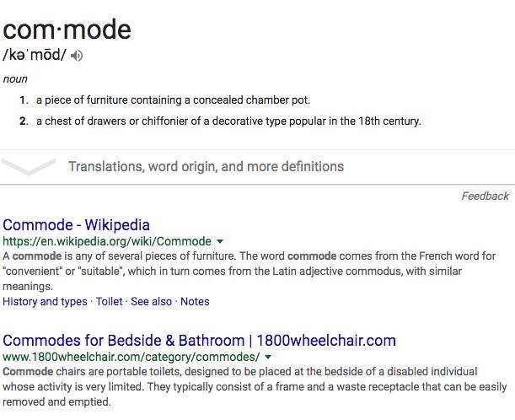The image size is (515, 420).
Task: Play the commode pronunciation audio
Action: pos(77,56)
